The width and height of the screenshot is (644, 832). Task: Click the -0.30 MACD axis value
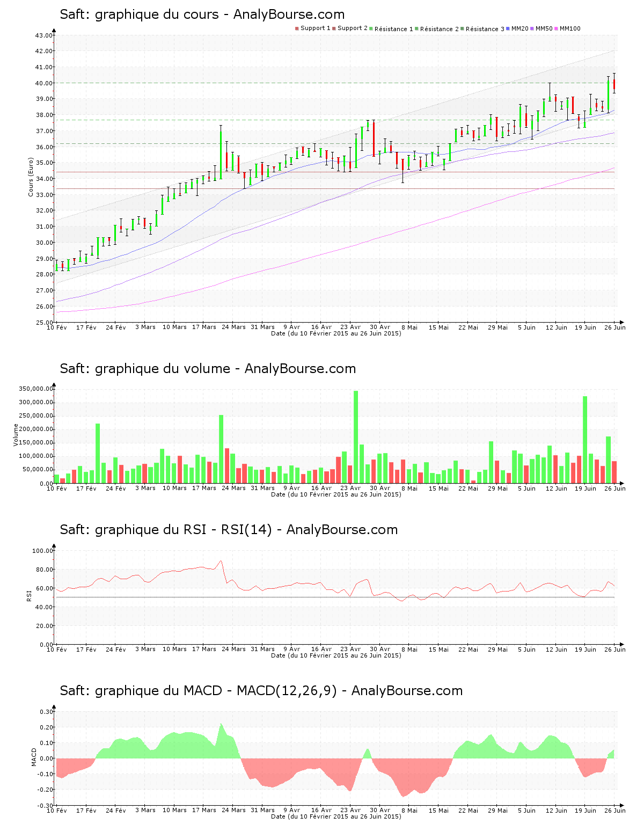tap(46, 805)
